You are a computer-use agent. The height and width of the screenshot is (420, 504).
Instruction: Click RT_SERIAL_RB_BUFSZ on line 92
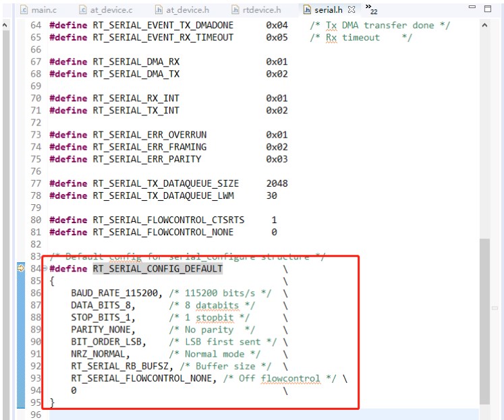[x=120, y=366]
